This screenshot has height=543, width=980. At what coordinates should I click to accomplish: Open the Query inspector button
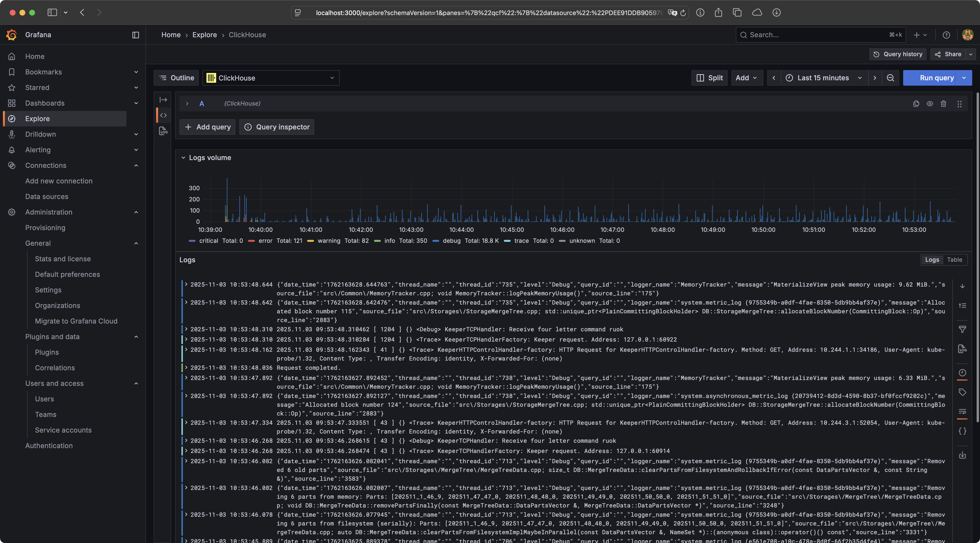pos(276,127)
